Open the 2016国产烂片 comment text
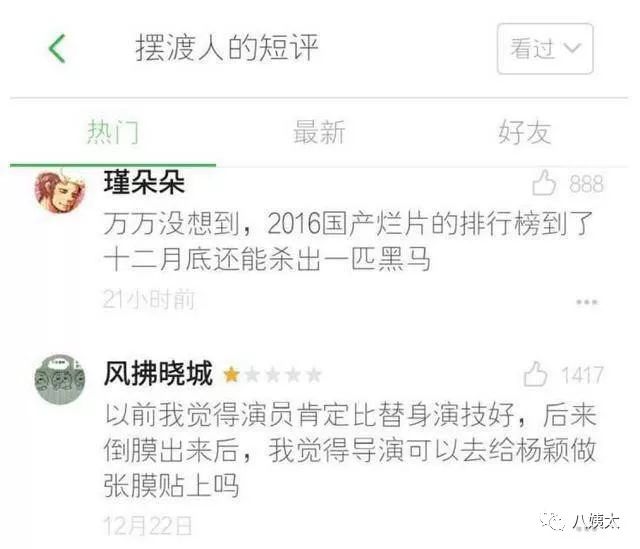Viewport: 640px width, 549px height. click(x=348, y=241)
